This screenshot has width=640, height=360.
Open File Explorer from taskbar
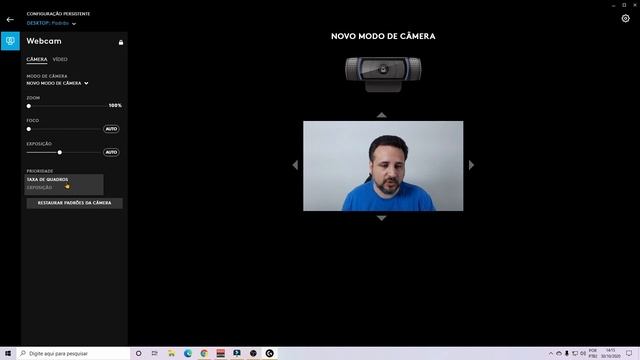[171, 353]
